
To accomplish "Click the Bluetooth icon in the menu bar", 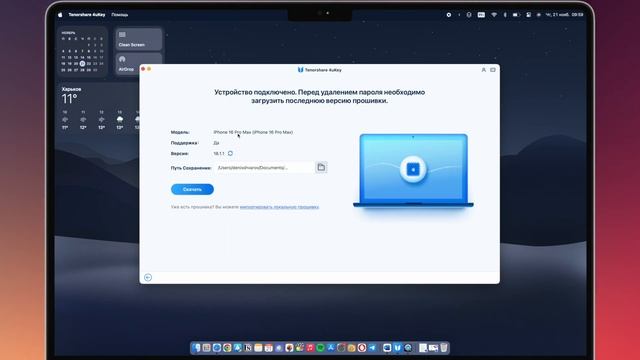I will click(505, 15).
